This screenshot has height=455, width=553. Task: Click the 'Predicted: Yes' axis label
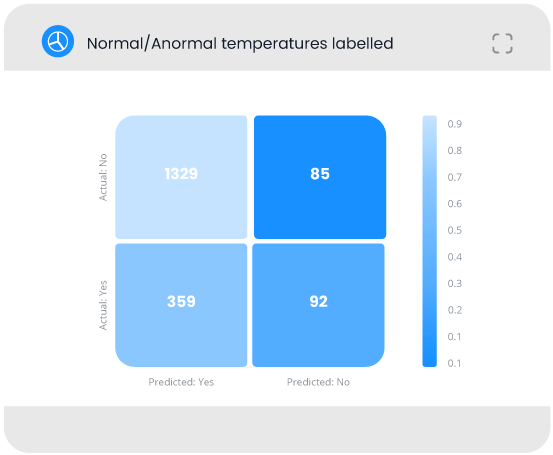[x=181, y=382]
